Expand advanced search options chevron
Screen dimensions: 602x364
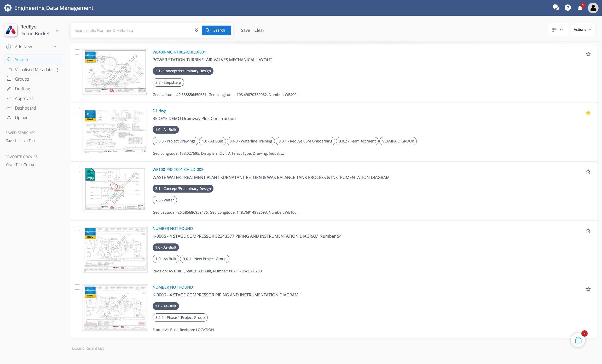(x=196, y=30)
